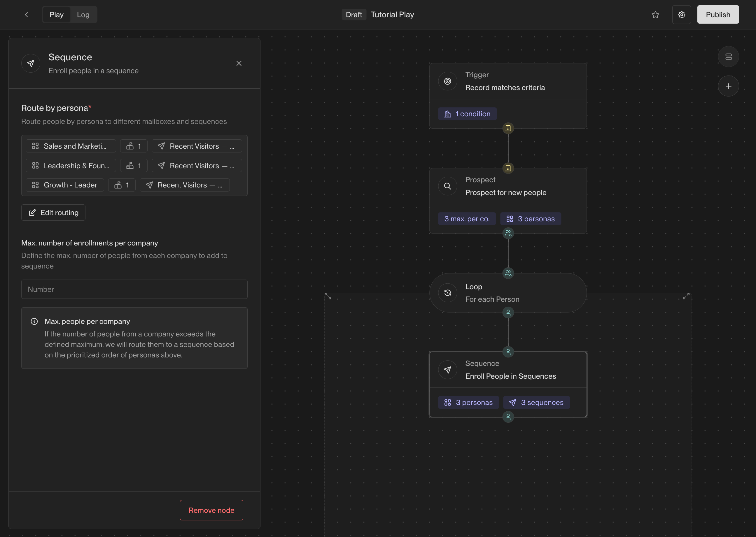Click the Remove node button

[211, 510]
